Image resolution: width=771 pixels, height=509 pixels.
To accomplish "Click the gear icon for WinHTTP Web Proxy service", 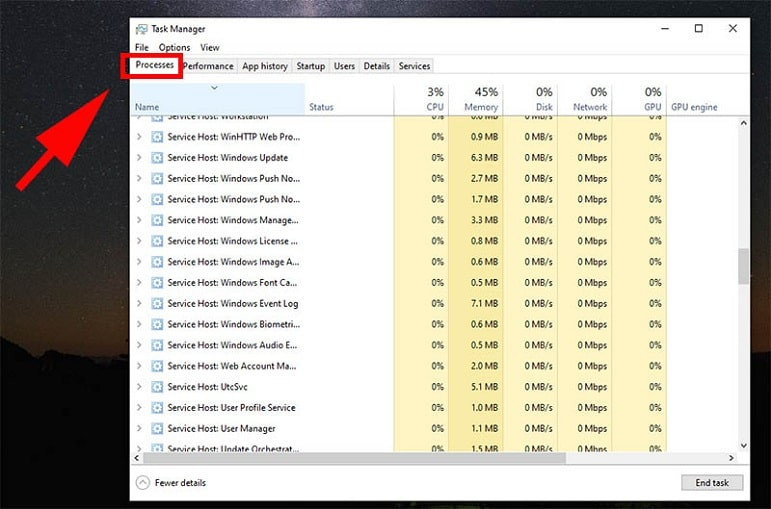I will point(157,137).
